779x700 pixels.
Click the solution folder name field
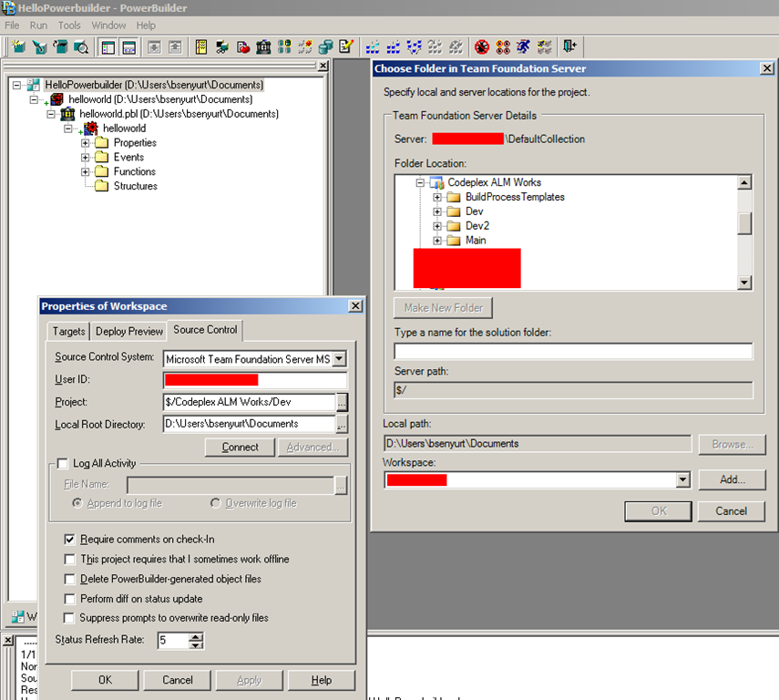(x=573, y=351)
